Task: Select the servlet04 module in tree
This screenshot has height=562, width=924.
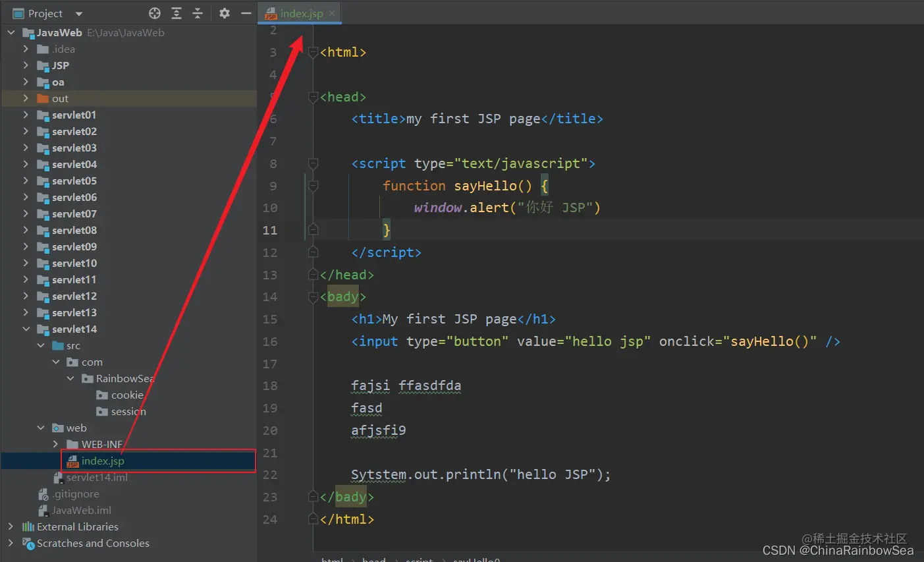Action: [x=74, y=164]
